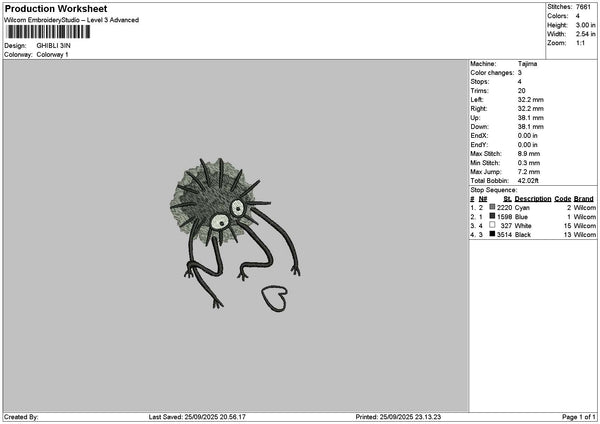Click the Down value 38.1 mm
The image size is (600, 424).
pyautogui.click(x=530, y=127)
